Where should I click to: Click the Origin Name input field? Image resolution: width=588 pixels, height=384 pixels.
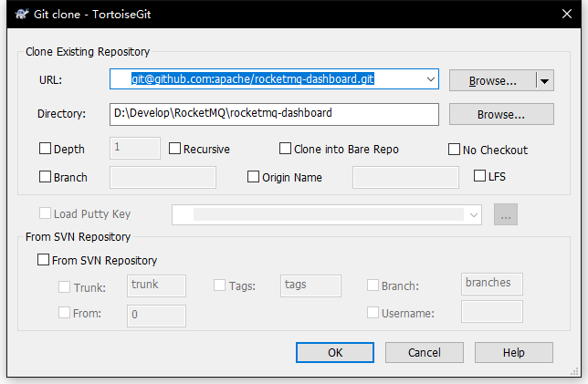pyautogui.click(x=405, y=178)
